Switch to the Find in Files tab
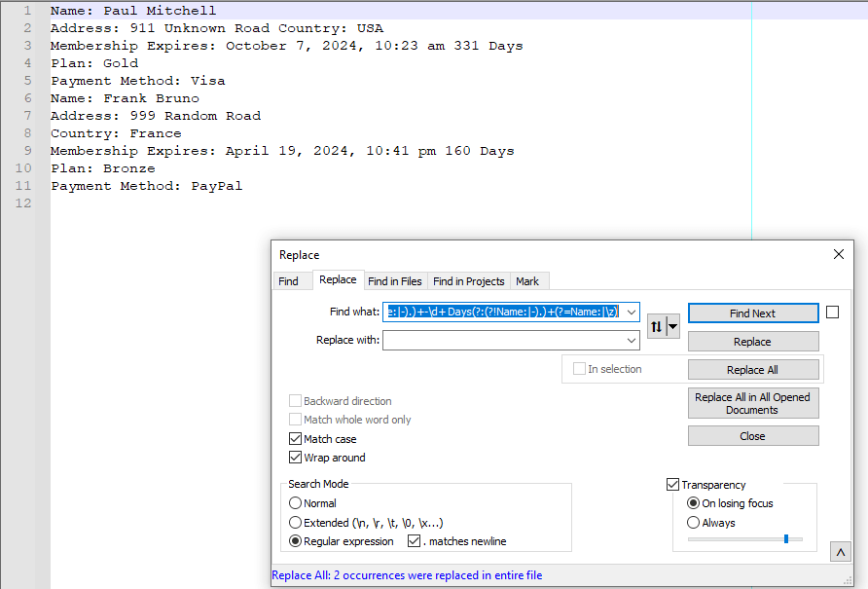 (395, 280)
